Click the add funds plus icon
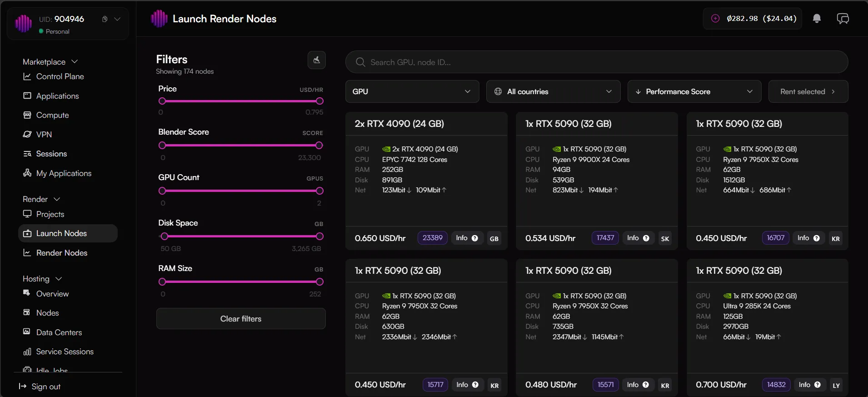868x397 pixels. 715,19
